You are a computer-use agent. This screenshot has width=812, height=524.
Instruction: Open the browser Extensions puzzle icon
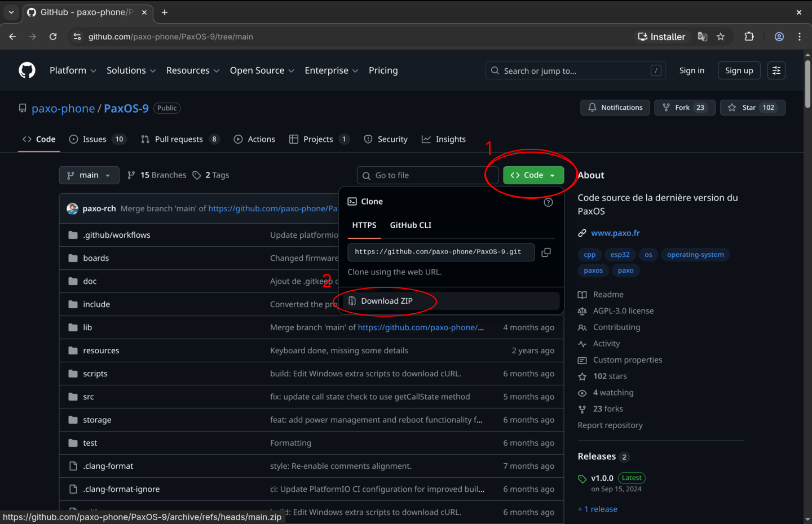[x=749, y=36]
